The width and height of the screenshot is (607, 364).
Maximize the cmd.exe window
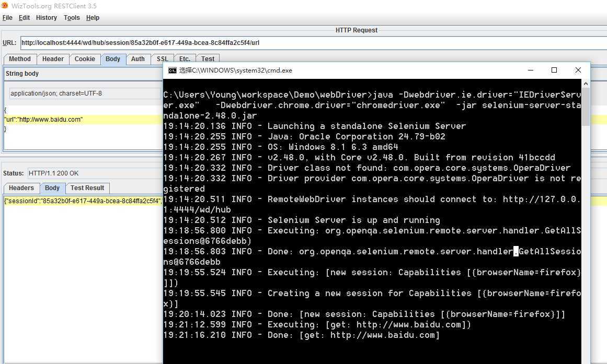pos(554,70)
